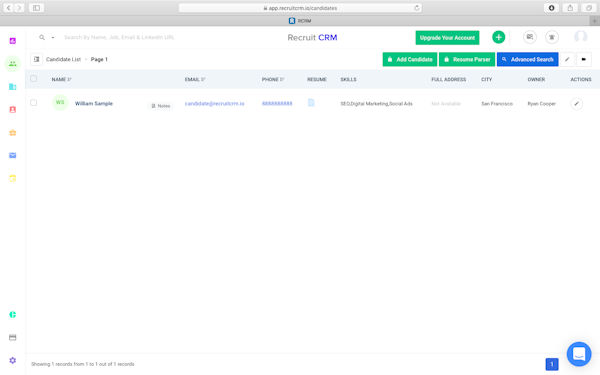Viewport: 600px width, 375px height.
Task: Click the Recruit CRM logo
Action: point(312,38)
